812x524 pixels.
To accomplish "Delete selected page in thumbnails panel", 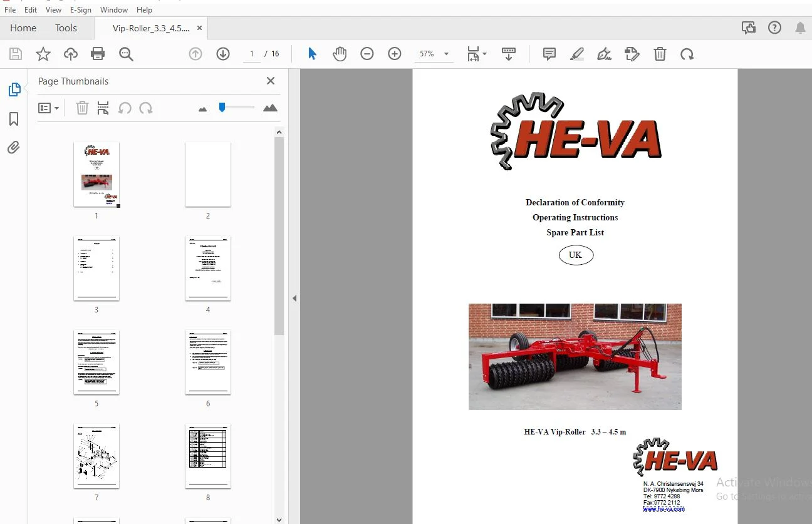I will [x=82, y=108].
